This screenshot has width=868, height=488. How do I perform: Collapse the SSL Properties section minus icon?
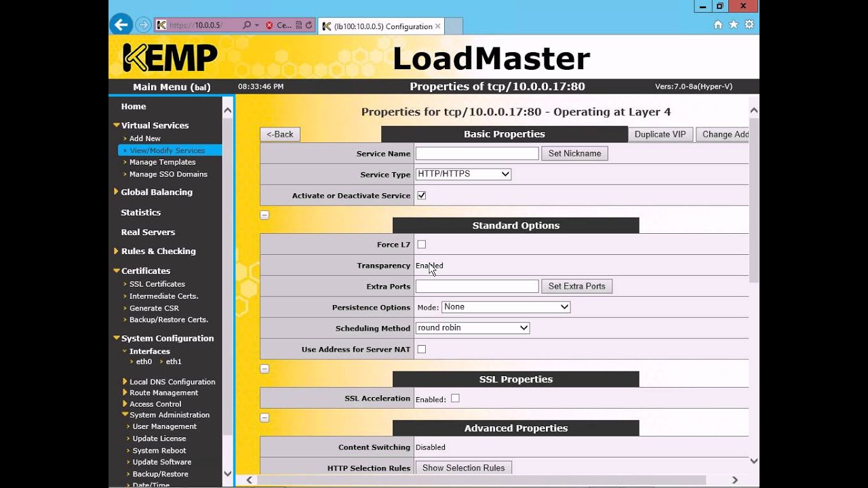click(x=264, y=418)
